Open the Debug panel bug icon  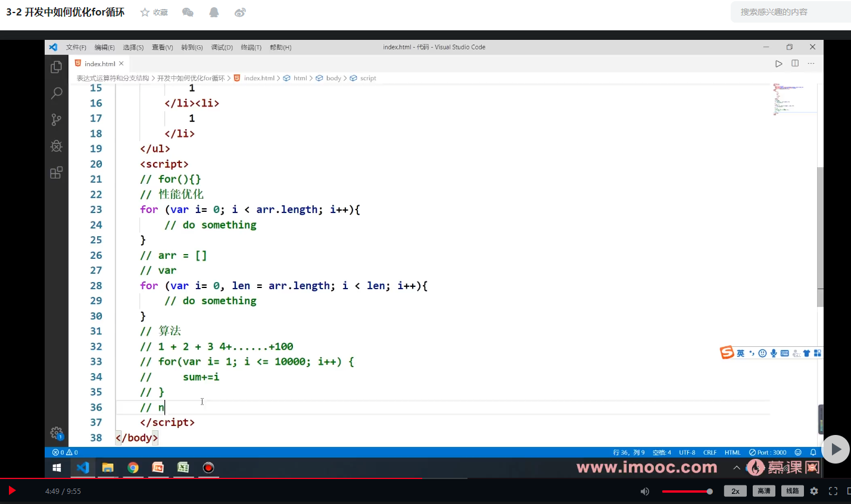click(57, 146)
